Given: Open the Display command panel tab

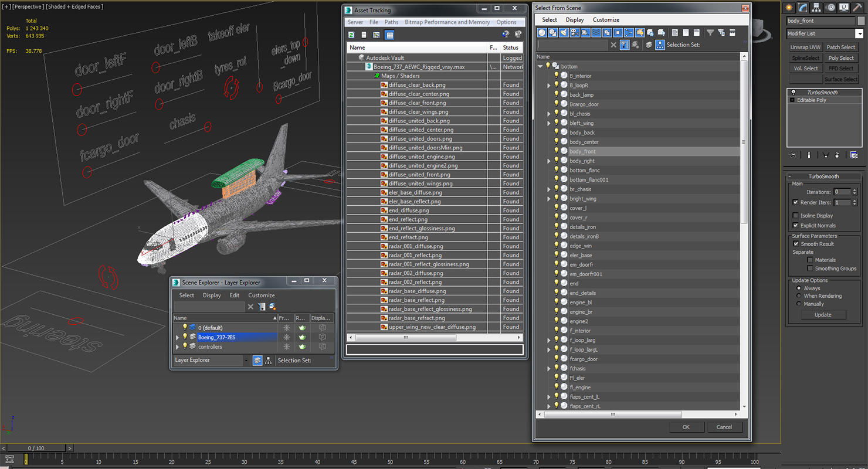Looking at the screenshot, I should tap(845, 8).
